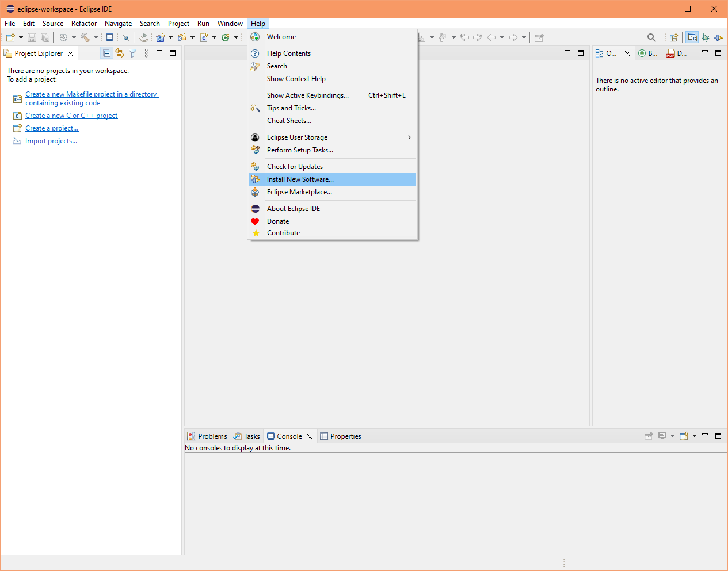Click the Import projects link

coord(51,140)
